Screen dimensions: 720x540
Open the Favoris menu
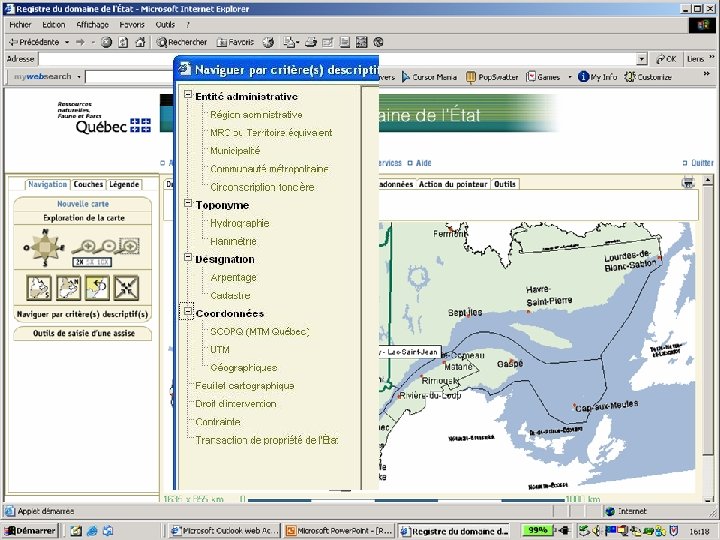pos(132,25)
